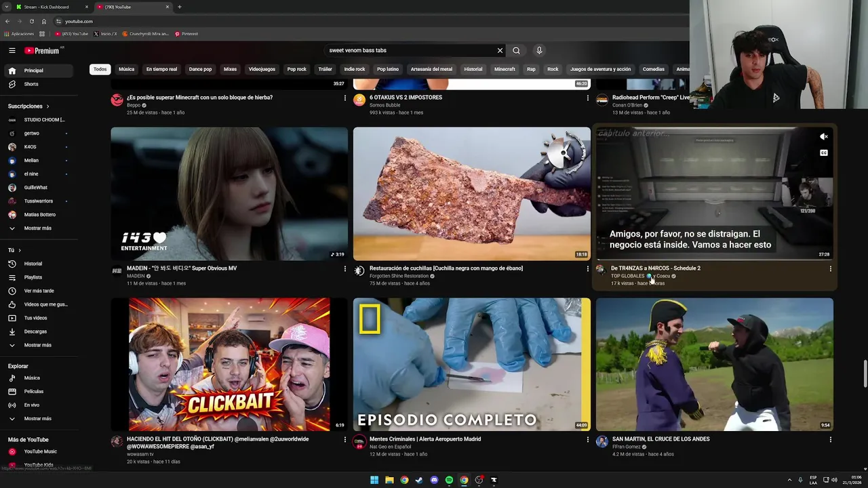Select the Música filter chip
This screenshot has width=868, height=488.
[x=126, y=69]
